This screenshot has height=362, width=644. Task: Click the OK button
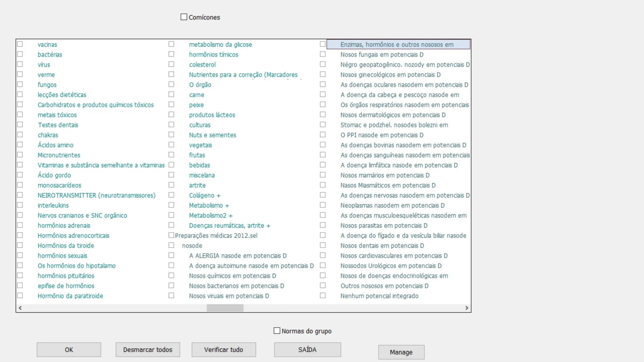click(69, 350)
